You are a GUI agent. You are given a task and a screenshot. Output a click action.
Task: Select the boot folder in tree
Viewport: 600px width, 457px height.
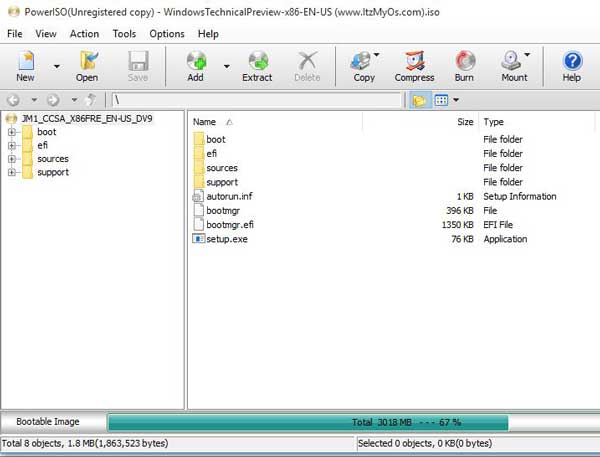pyautogui.click(x=47, y=132)
